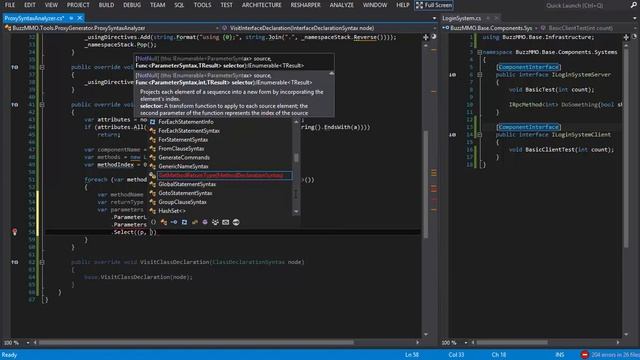Open the ARCHITECTURE menu
This screenshot has width=640, height=360.
point(262,5)
